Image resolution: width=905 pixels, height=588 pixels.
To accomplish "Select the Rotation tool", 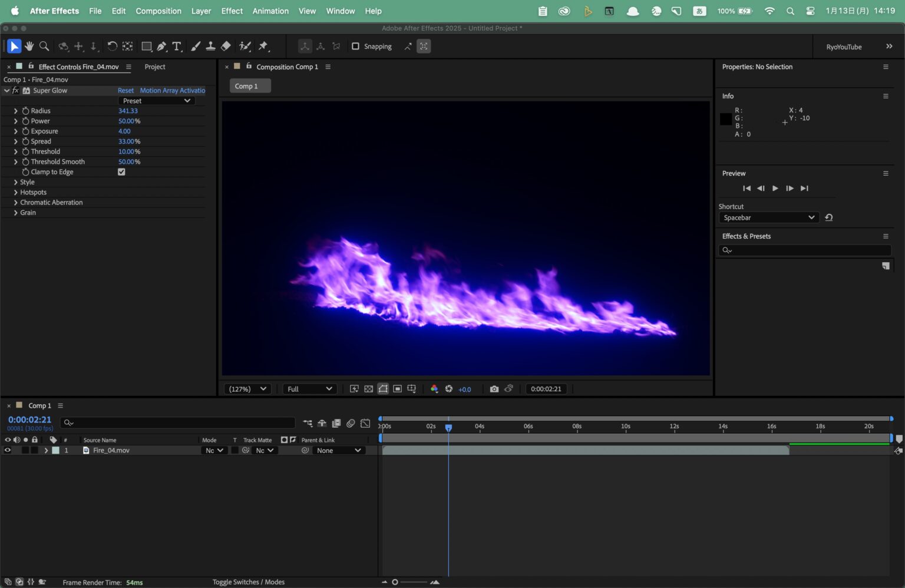I will 112,46.
